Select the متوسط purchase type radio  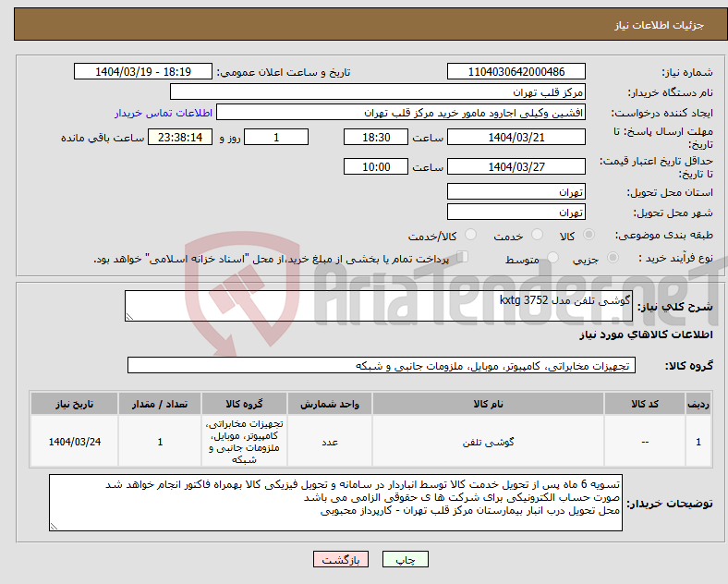pos(553,258)
